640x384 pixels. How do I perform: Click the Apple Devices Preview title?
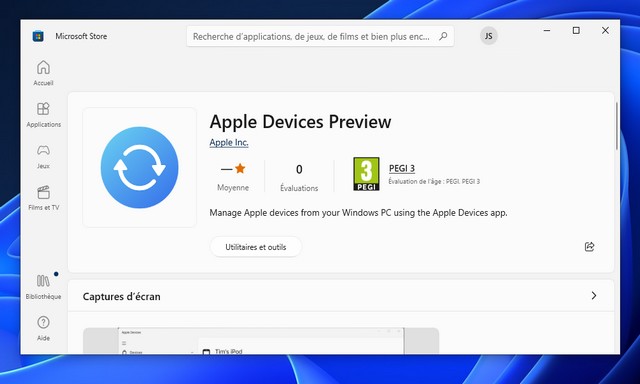(x=300, y=122)
